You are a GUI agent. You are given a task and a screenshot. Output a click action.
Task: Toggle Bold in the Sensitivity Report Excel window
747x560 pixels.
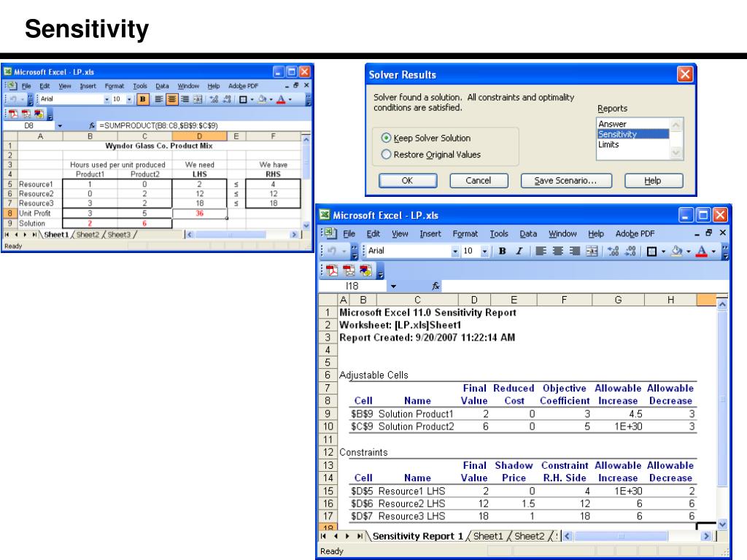point(502,251)
